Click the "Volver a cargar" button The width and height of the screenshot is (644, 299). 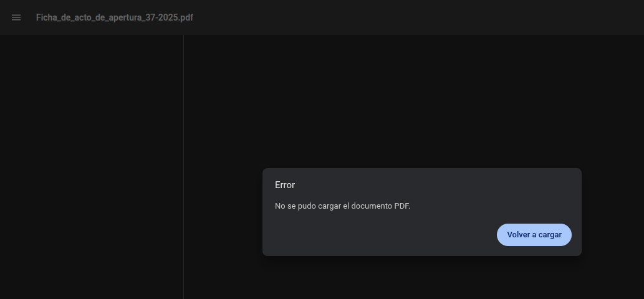point(534,235)
